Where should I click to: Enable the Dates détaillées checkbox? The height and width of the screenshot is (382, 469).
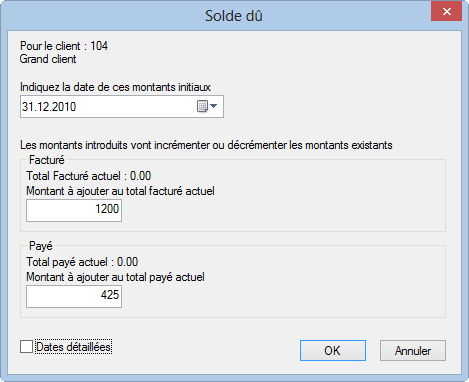point(26,347)
